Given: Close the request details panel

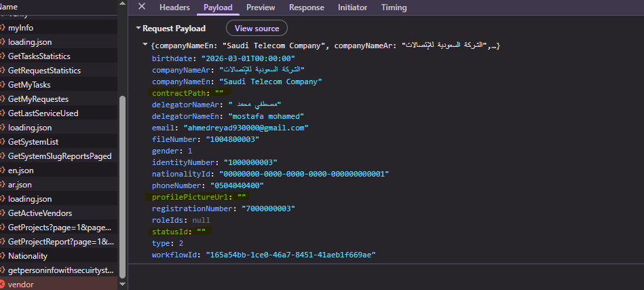Looking at the screenshot, I should [x=142, y=7].
